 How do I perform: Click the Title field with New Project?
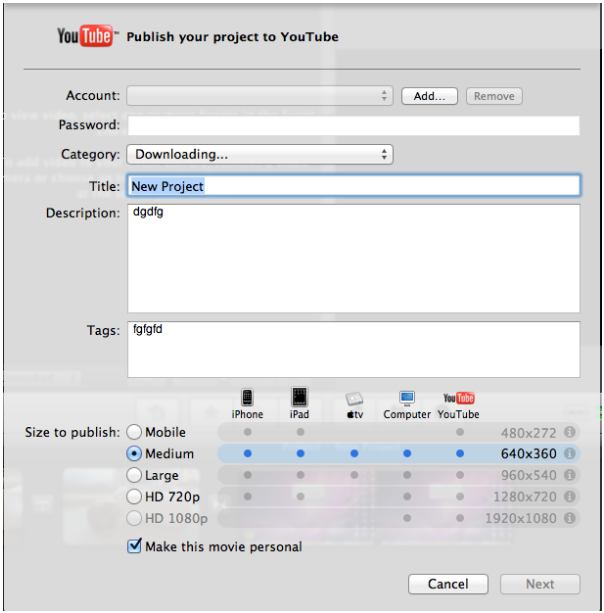[x=353, y=186]
